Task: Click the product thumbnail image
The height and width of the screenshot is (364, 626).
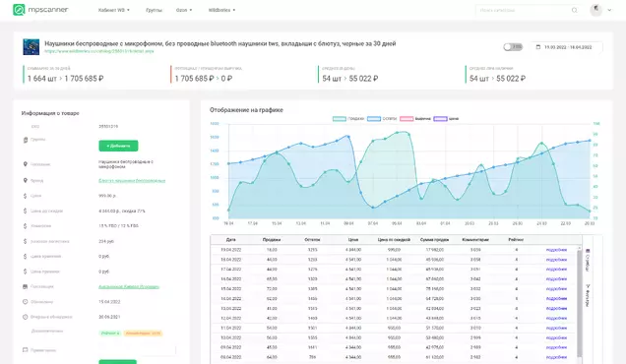Action: point(31,47)
